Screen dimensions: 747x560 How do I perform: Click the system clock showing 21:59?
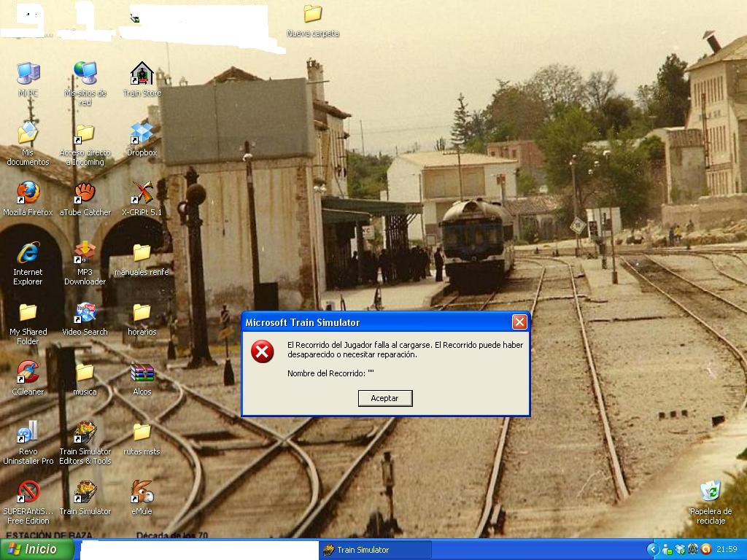[x=727, y=550]
